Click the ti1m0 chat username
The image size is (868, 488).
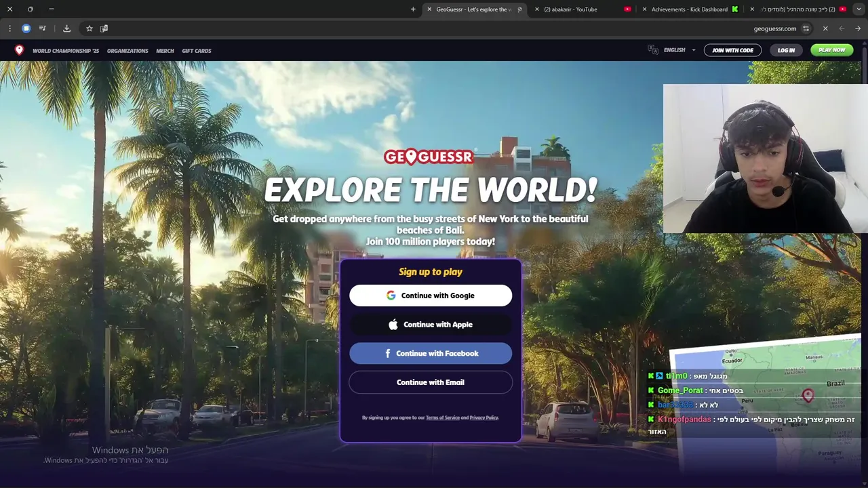676,376
